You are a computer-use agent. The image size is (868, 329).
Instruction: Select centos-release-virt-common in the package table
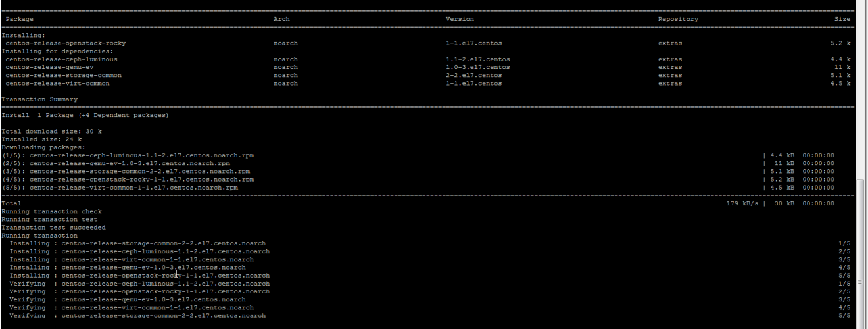(57, 84)
